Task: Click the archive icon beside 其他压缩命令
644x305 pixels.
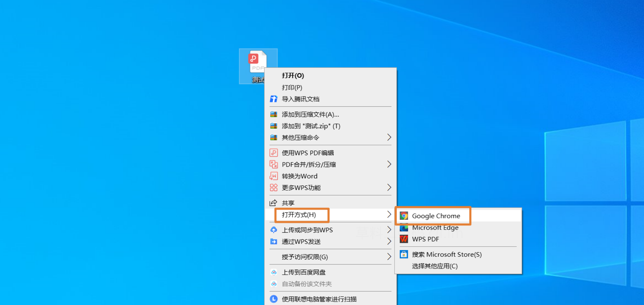Action: [x=273, y=137]
